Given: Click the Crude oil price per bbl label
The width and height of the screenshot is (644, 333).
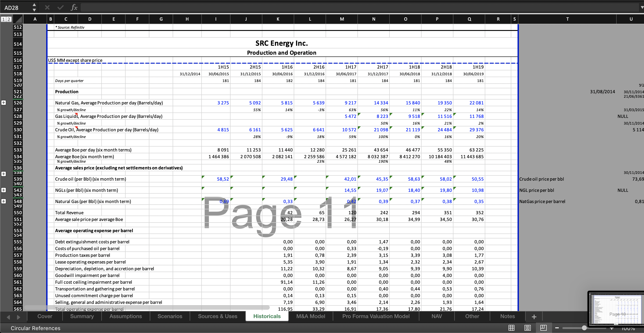Looking at the screenshot, I should [542, 179].
